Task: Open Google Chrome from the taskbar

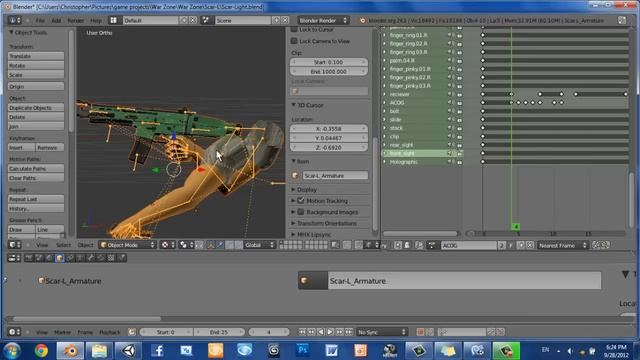Action: 41,350
